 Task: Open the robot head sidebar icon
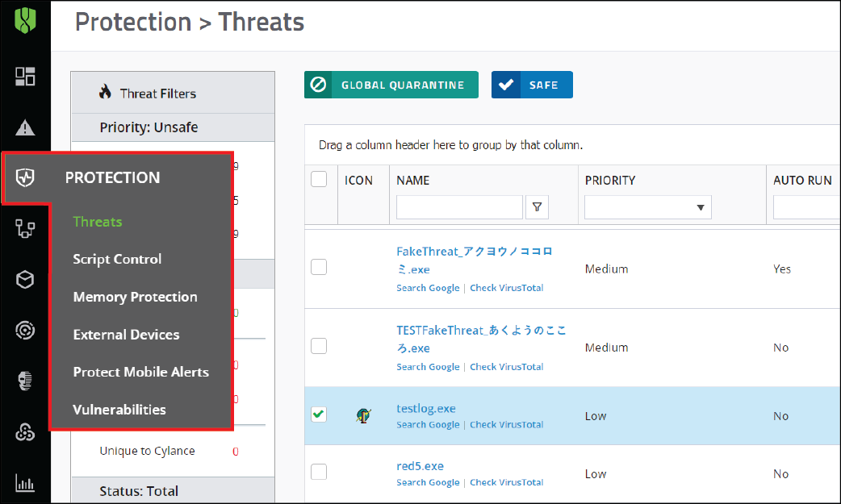tap(25, 381)
